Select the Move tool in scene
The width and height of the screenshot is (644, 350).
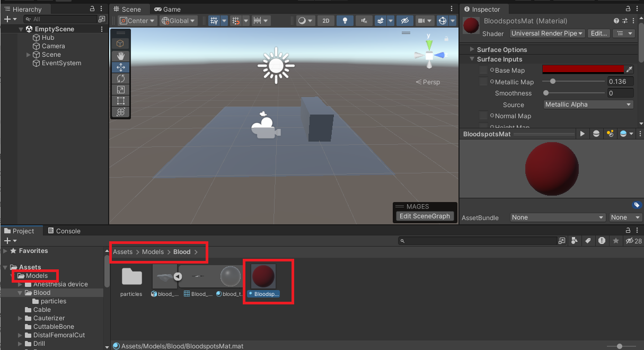120,67
